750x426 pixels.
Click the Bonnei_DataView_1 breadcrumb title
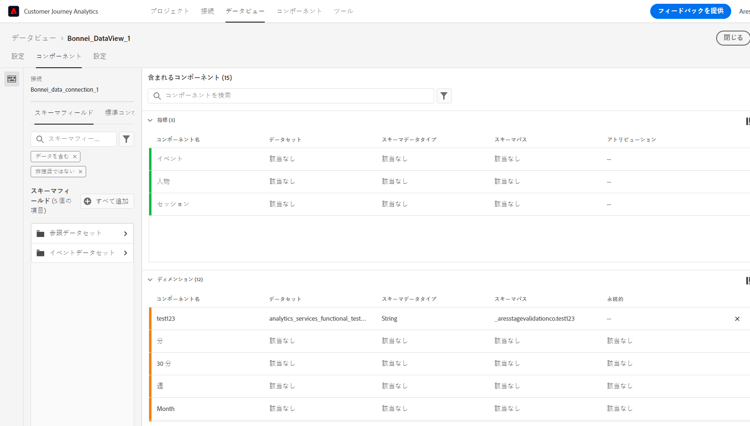99,38
